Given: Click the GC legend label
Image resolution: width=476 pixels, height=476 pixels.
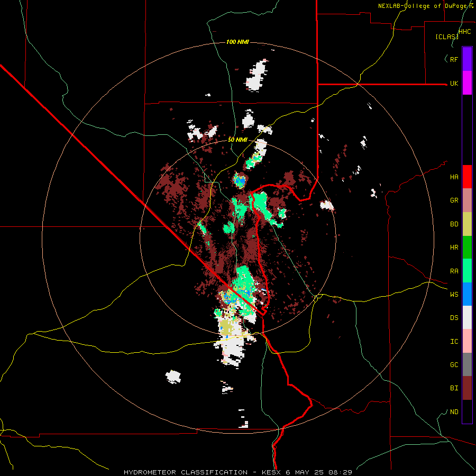Looking at the screenshot, I should pos(454,364).
